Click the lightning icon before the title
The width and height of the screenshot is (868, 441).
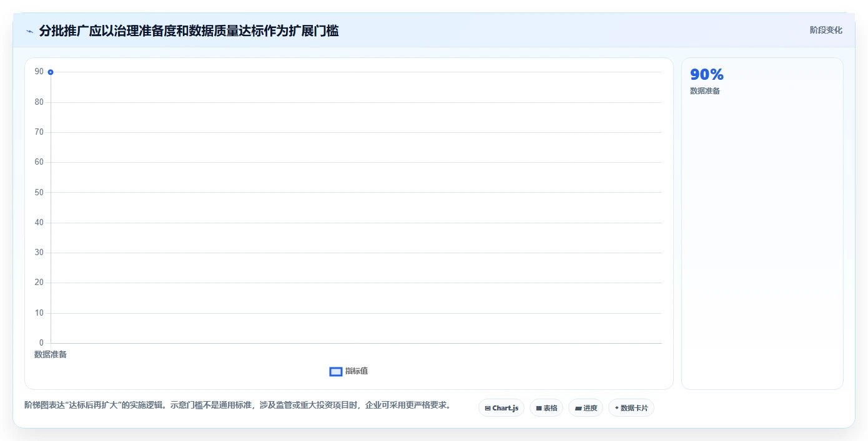click(29, 31)
